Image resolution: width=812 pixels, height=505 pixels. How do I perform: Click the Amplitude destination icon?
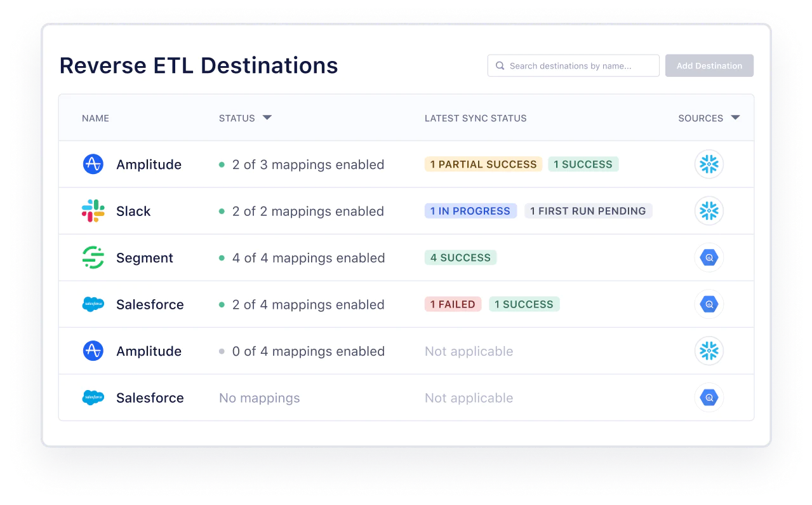(93, 164)
